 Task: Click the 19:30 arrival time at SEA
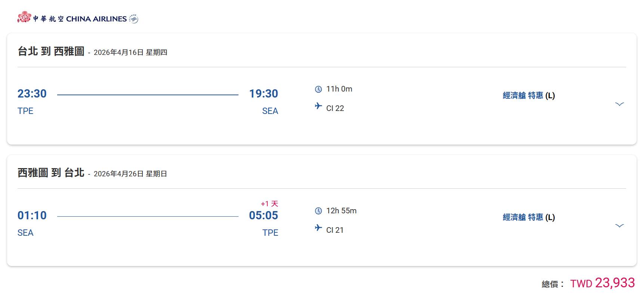[264, 94]
